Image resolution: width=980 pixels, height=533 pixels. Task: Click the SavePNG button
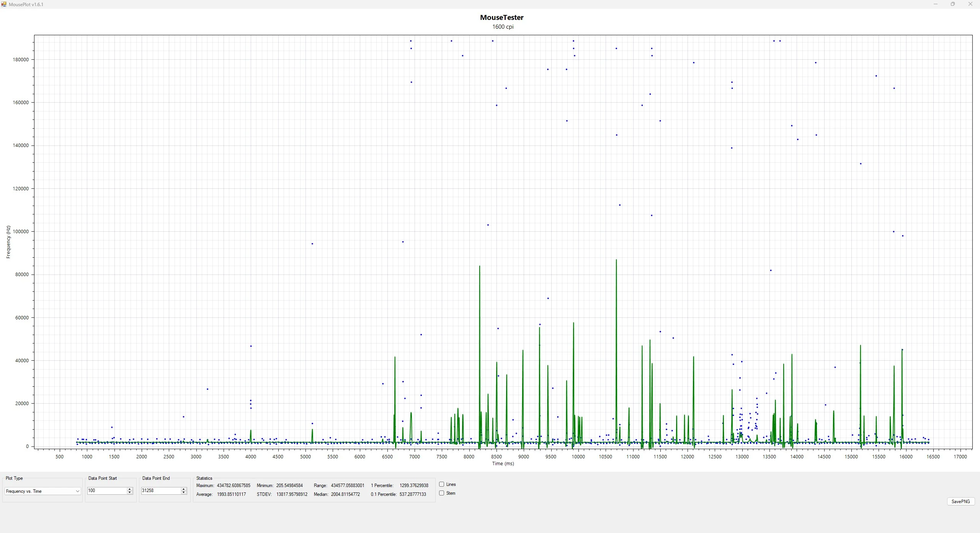pyautogui.click(x=961, y=502)
